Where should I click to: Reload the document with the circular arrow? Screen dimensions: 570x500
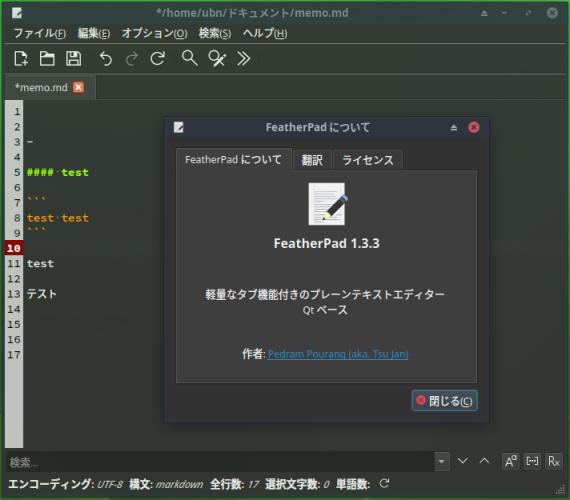tap(157, 59)
